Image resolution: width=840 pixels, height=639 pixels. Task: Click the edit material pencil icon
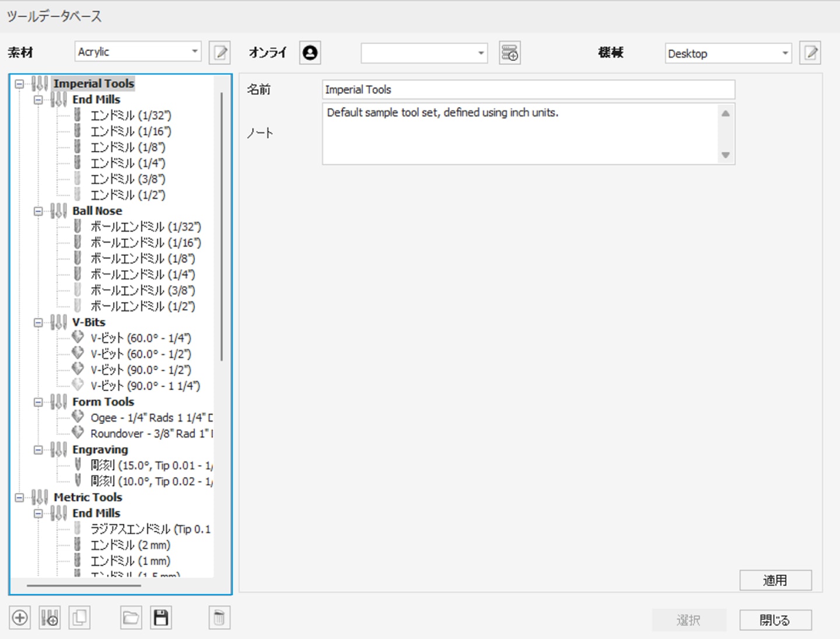(220, 53)
